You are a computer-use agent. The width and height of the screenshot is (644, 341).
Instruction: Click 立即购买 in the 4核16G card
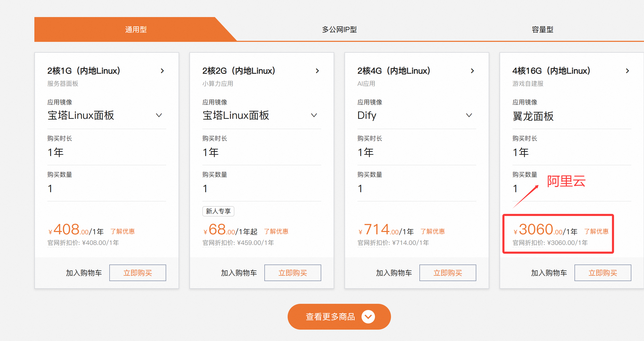coord(603,273)
